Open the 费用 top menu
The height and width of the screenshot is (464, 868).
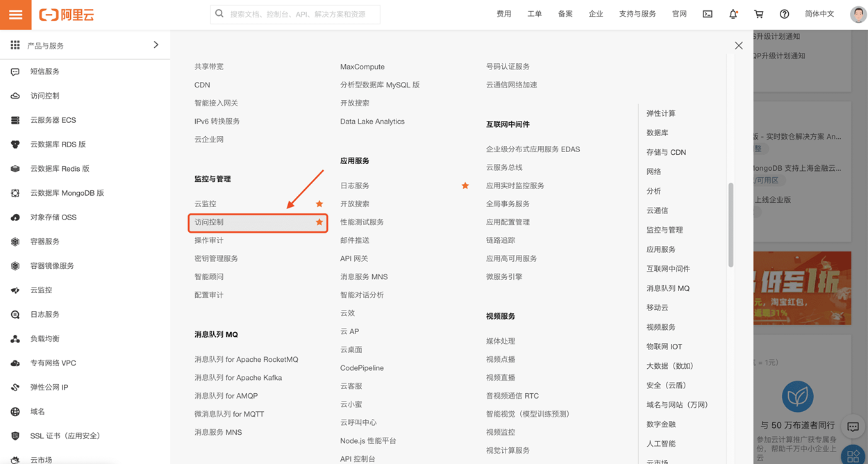(x=504, y=14)
